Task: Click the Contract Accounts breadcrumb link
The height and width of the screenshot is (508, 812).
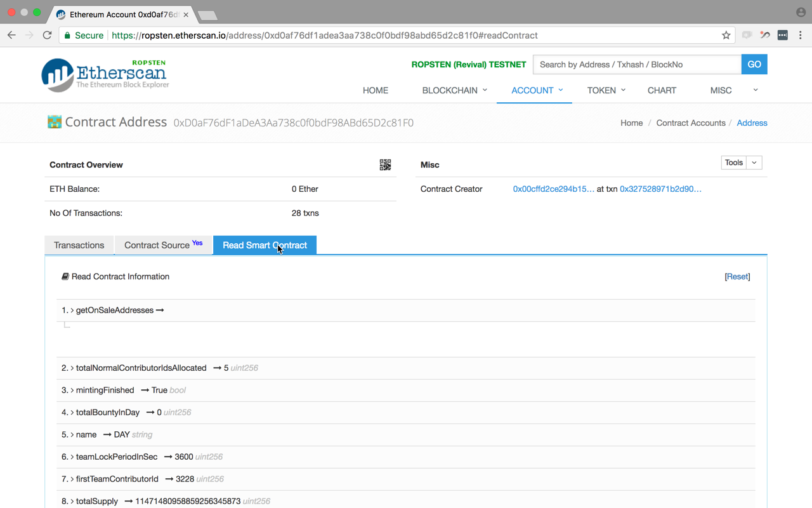Action: coord(691,123)
